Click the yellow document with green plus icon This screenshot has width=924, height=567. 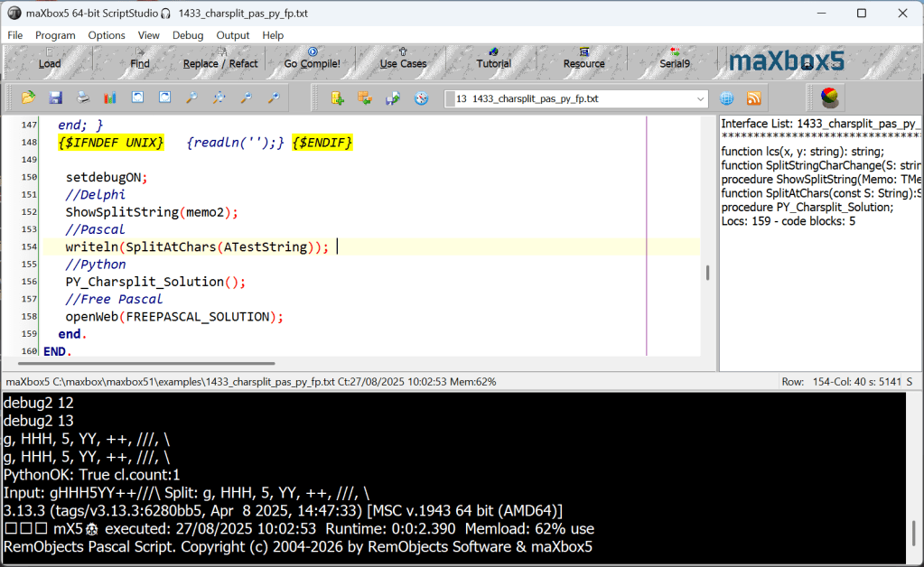coord(338,98)
